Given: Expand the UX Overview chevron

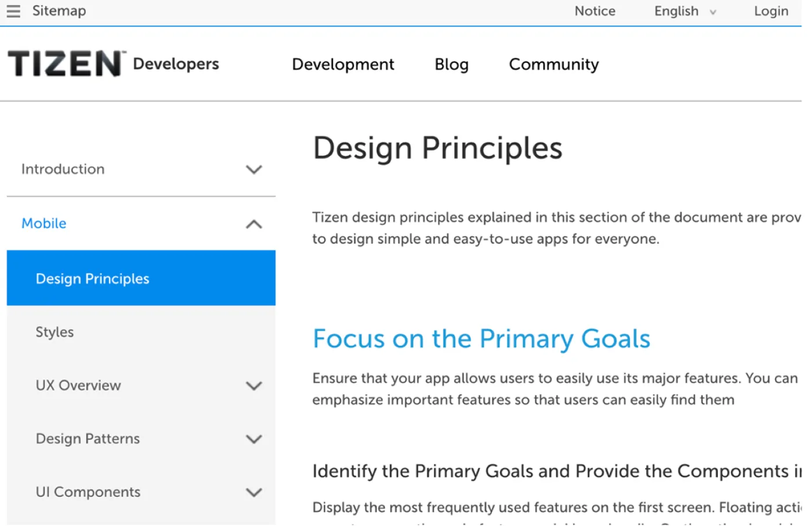Looking at the screenshot, I should click(x=254, y=386).
